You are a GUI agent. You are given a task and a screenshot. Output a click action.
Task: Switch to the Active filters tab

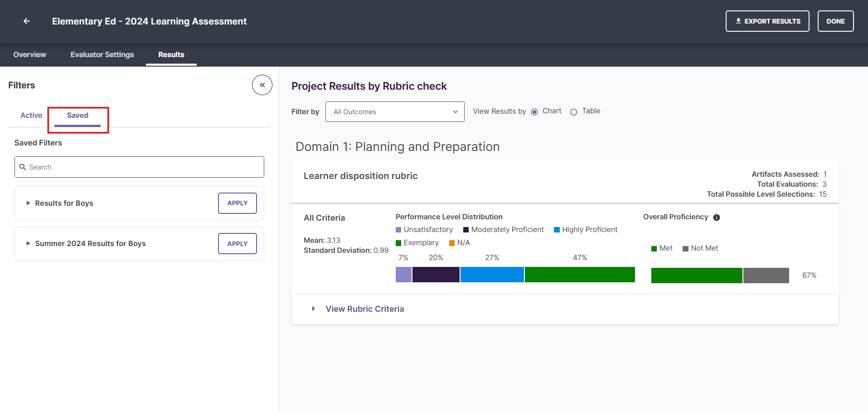[31, 116]
